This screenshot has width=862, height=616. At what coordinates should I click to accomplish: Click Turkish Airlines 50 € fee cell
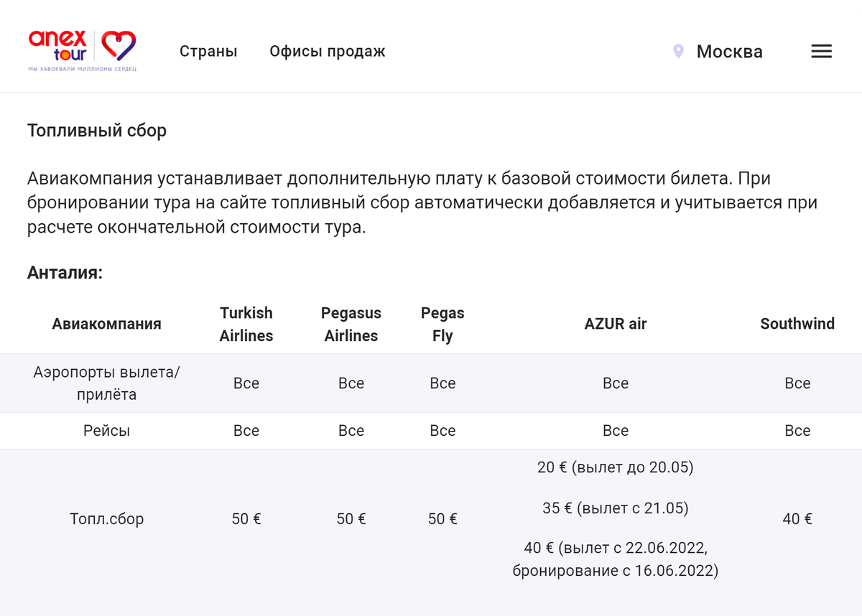[x=246, y=518]
